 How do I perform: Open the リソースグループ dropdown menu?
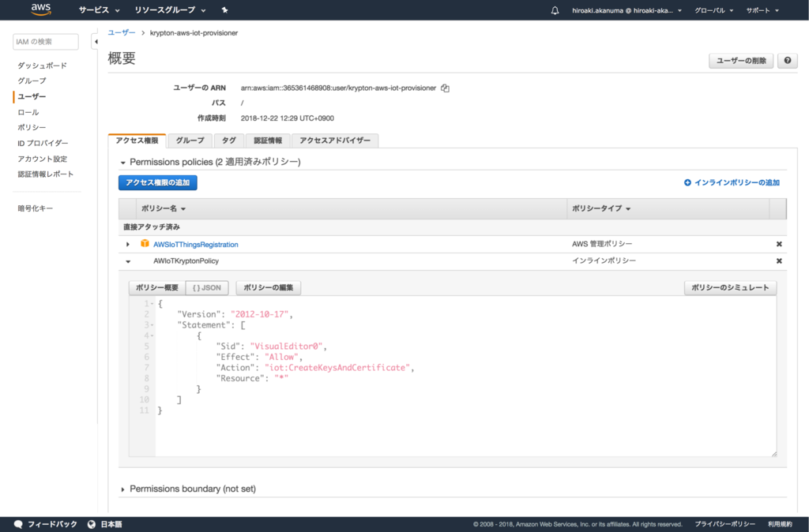point(171,9)
